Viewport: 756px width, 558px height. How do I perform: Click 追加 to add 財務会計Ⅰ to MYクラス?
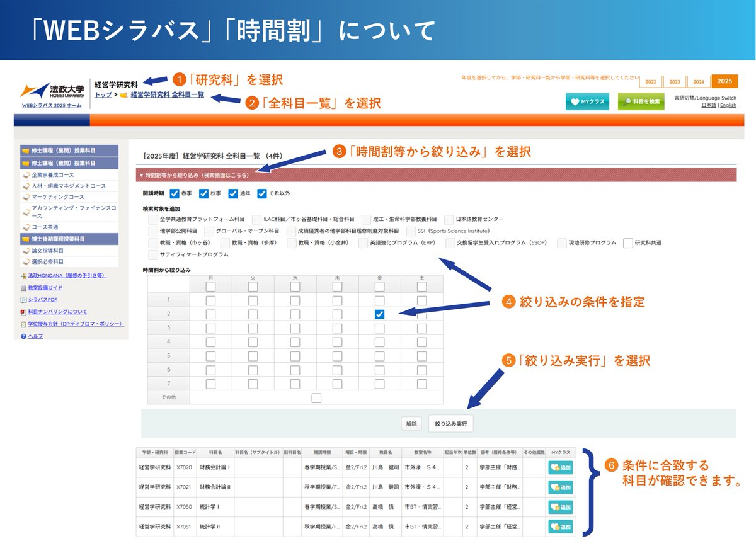click(x=559, y=466)
